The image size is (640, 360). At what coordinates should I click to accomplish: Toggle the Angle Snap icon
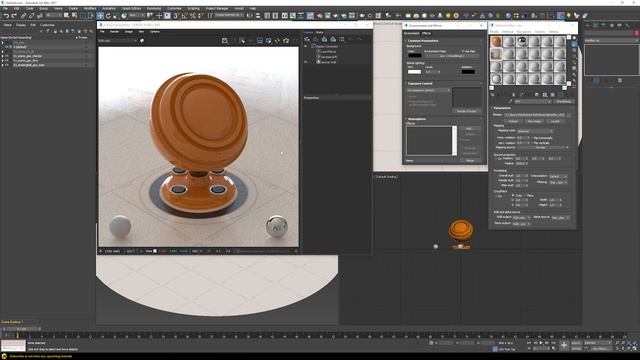coord(184,16)
